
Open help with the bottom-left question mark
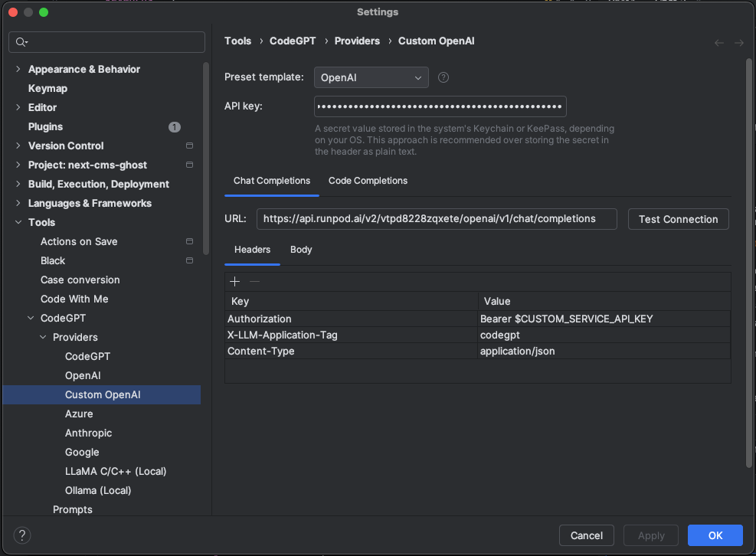coord(22,535)
